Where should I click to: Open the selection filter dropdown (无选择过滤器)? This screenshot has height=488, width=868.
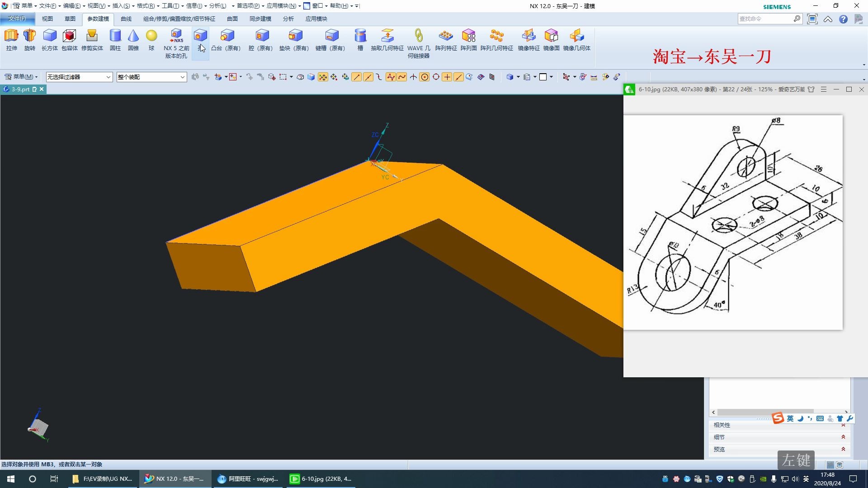click(79, 77)
